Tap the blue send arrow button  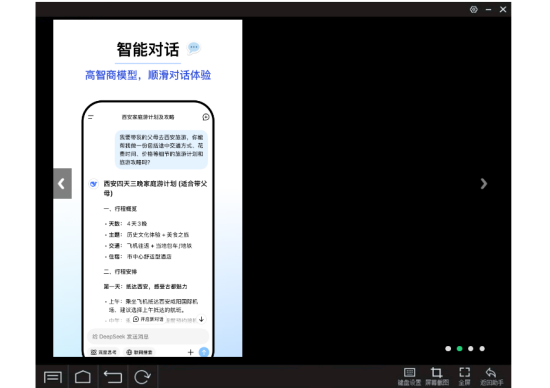click(204, 352)
